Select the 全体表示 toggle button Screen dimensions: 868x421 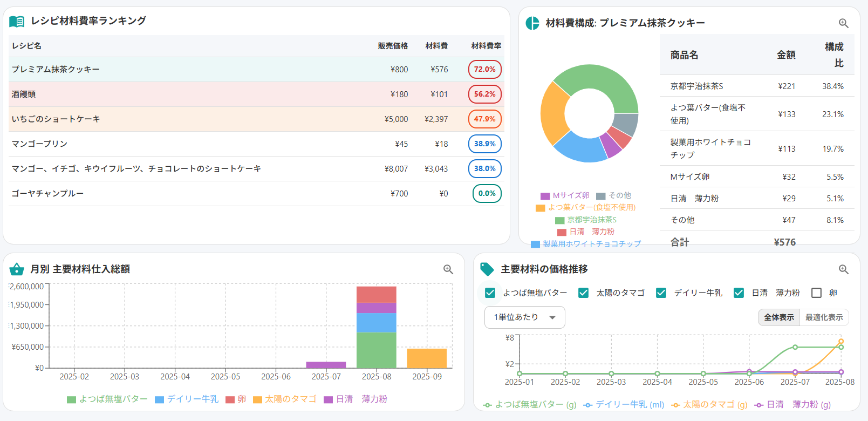pyautogui.click(x=779, y=317)
